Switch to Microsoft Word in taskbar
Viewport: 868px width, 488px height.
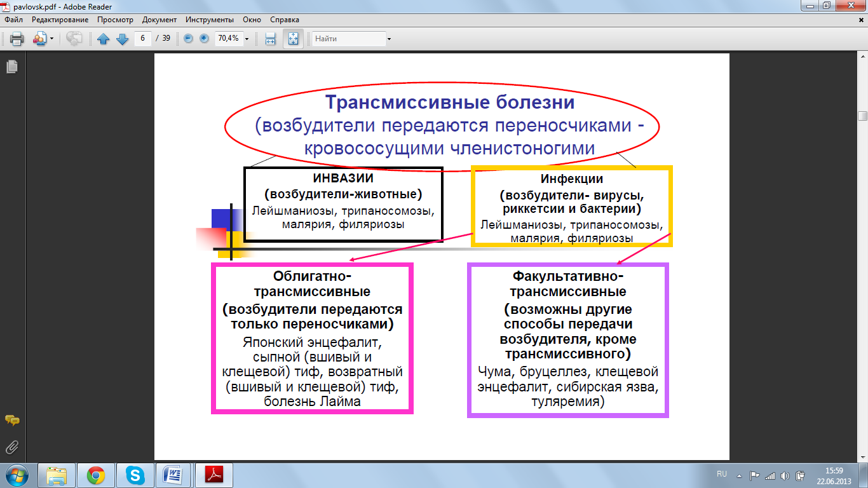click(x=173, y=475)
